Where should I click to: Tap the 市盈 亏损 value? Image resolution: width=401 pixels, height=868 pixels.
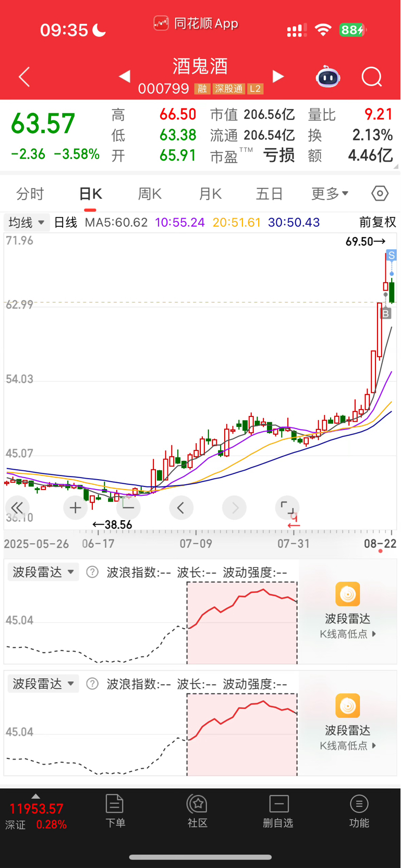(279, 155)
